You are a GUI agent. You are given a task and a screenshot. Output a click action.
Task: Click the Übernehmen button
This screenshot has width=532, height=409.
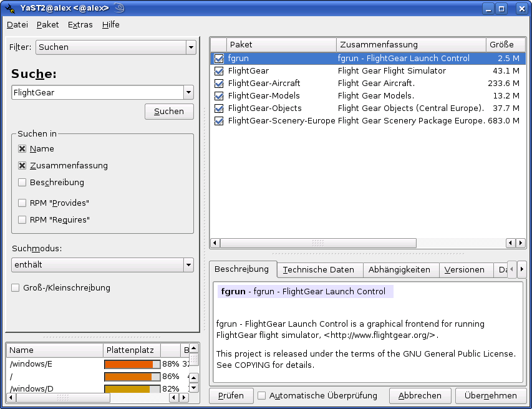(x=491, y=396)
